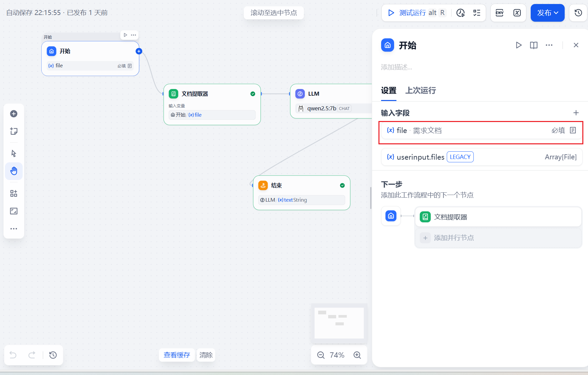Viewport: 588px width, 375px height.
Task: Activate the hand pan mode tool
Action: (x=14, y=171)
